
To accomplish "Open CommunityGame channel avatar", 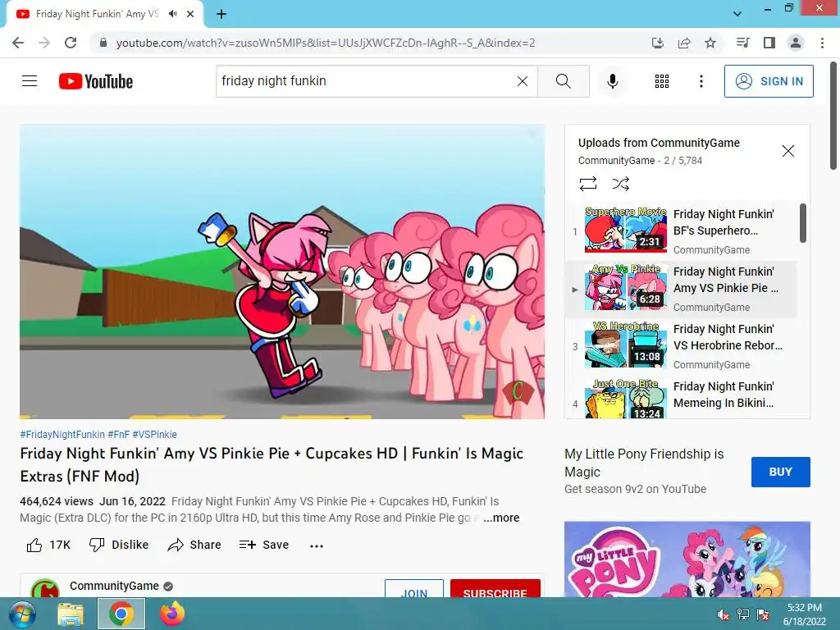I will click(45, 588).
